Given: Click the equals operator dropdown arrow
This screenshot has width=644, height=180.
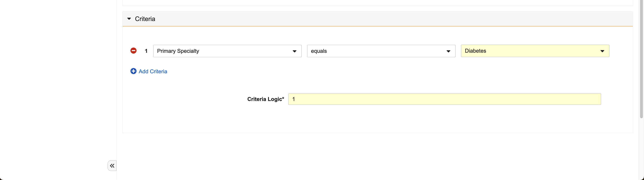Looking at the screenshot, I should tap(448, 51).
